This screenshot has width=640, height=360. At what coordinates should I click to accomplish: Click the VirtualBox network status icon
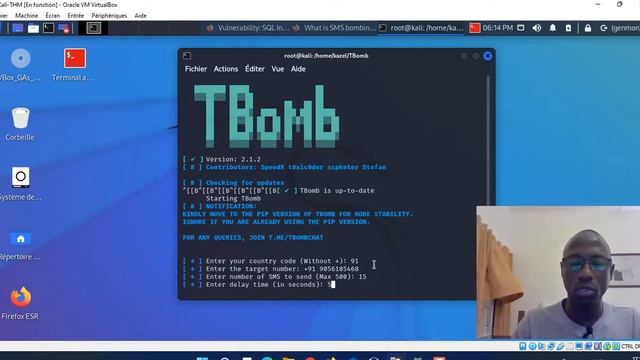(x=551, y=346)
